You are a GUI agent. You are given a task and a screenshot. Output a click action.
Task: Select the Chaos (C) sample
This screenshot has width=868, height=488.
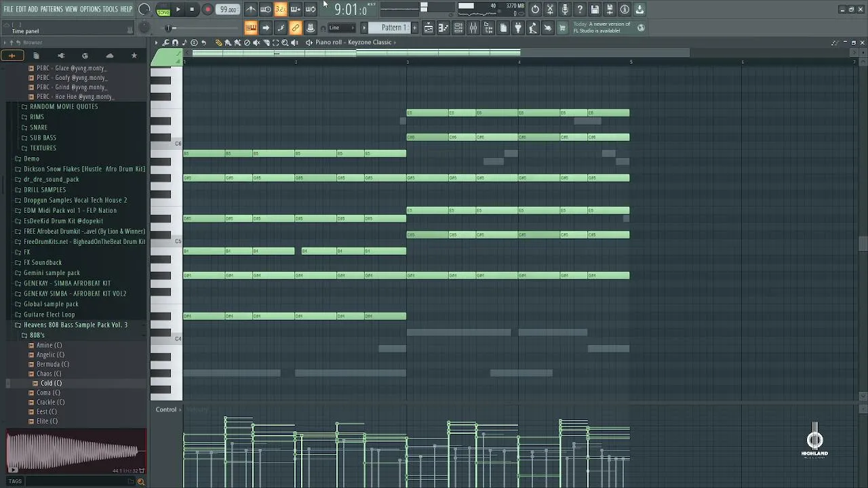49,373
